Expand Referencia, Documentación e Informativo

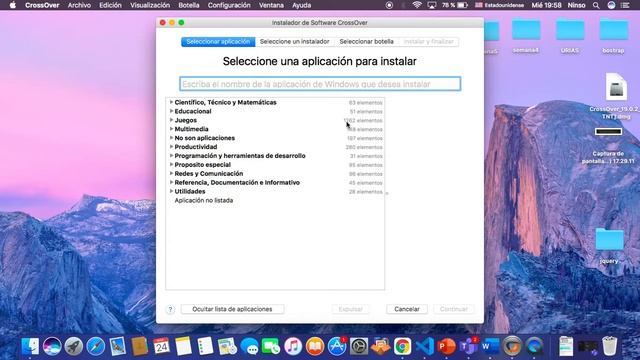[x=171, y=182]
